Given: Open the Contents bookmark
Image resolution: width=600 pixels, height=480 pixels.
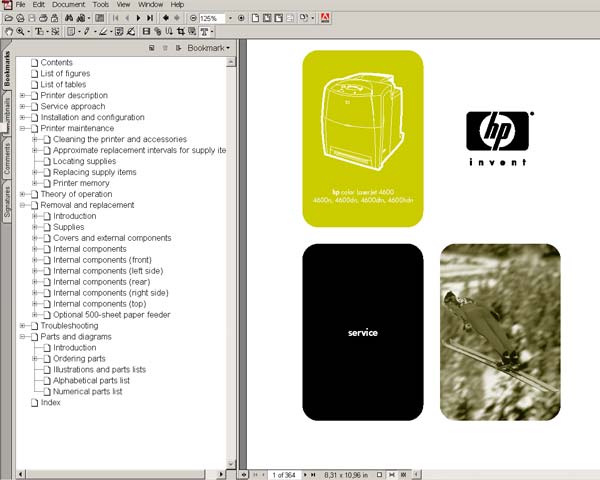Looking at the screenshot, I should click(57, 62).
